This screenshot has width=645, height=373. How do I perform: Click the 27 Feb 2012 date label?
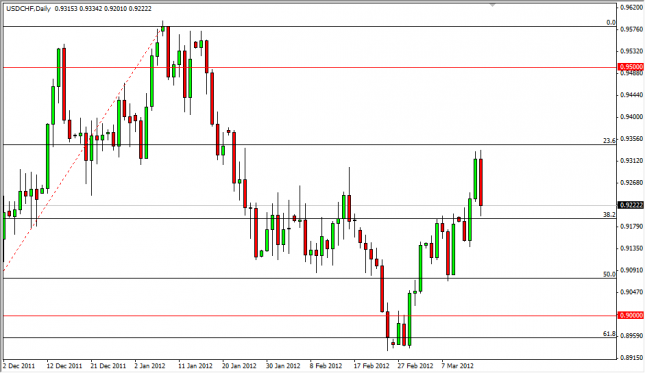(415, 366)
